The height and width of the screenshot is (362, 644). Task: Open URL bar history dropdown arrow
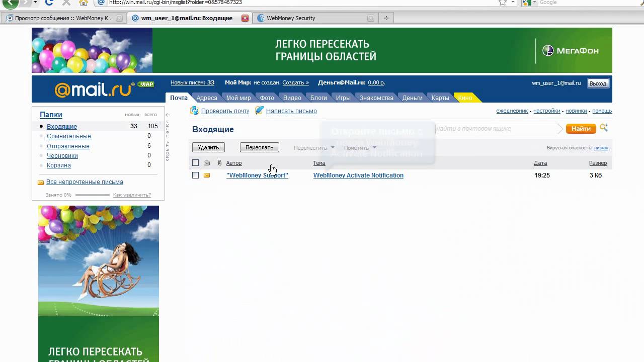click(x=513, y=3)
